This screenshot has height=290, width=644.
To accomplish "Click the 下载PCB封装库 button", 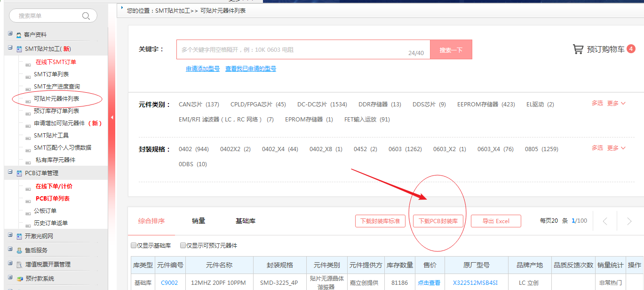I will 438,221.
